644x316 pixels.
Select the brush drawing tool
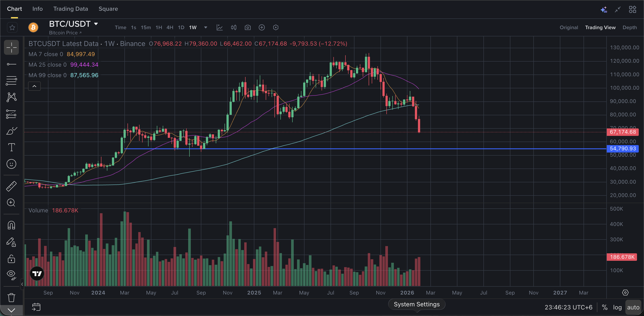(11, 131)
